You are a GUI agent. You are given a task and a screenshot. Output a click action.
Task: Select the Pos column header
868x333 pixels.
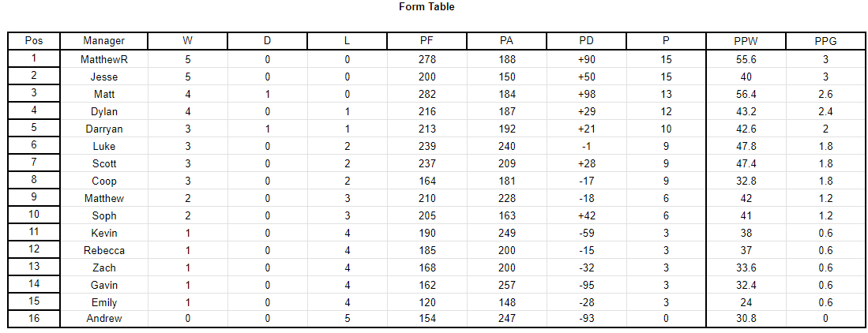34,41
